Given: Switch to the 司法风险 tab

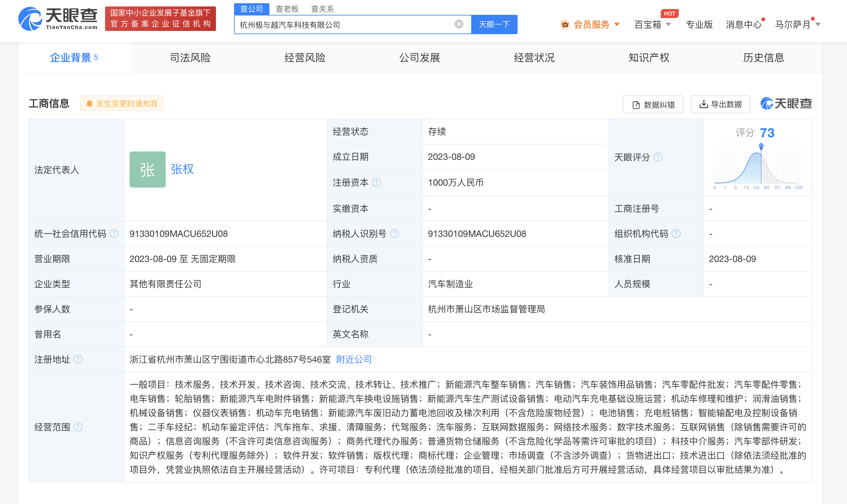Looking at the screenshot, I should (190, 58).
